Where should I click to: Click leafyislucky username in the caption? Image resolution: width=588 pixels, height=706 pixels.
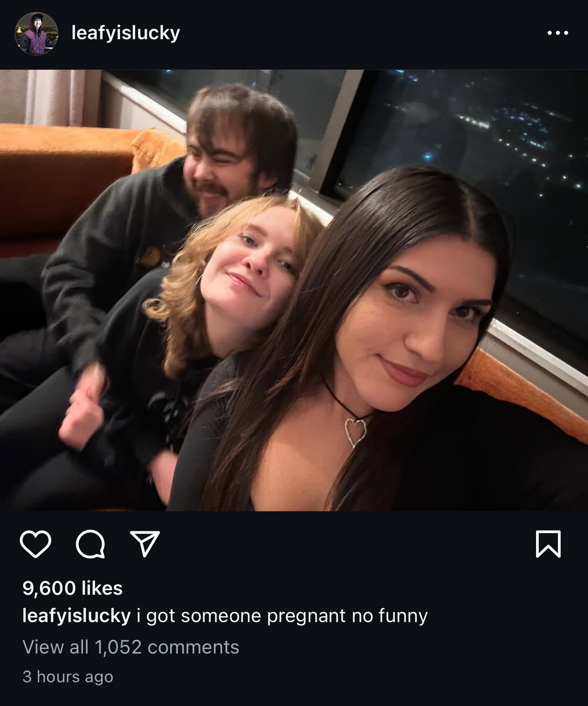pyautogui.click(x=77, y=616)
